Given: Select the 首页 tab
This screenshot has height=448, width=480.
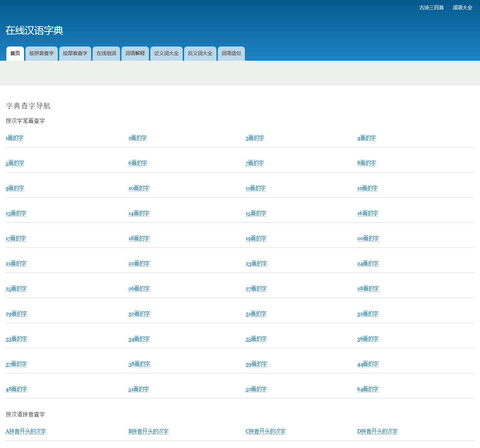Looking at the screenshot, I should (x=15, y=53).
